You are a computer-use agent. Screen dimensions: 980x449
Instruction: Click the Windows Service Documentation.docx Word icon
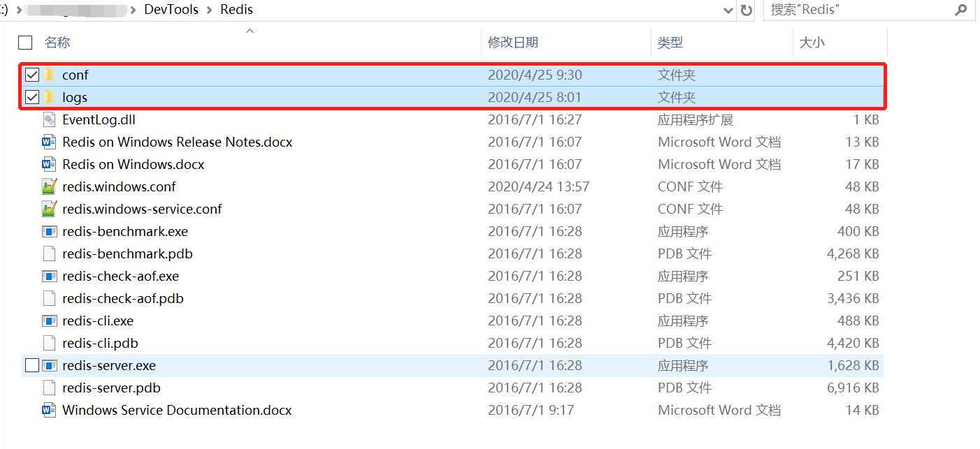(x=49, y=410)
